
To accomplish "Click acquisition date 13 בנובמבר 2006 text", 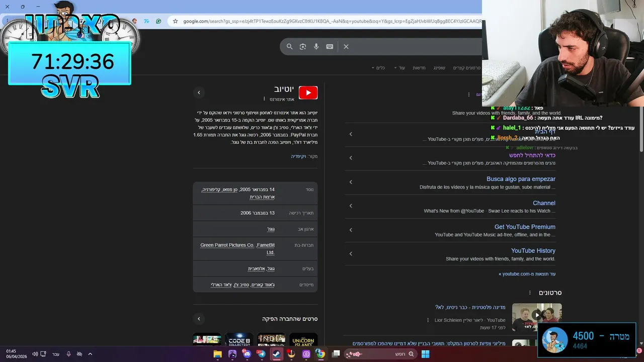I will pyautogui.click(x=258, y=213).
